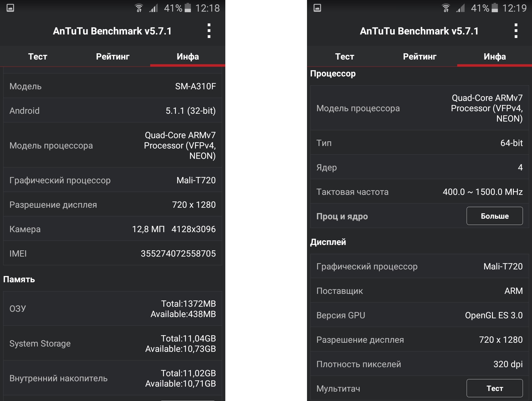Viewport: 532px width, 401px height.
Task: Click the Больше button beside Проц и ядро
Action: 495,216
